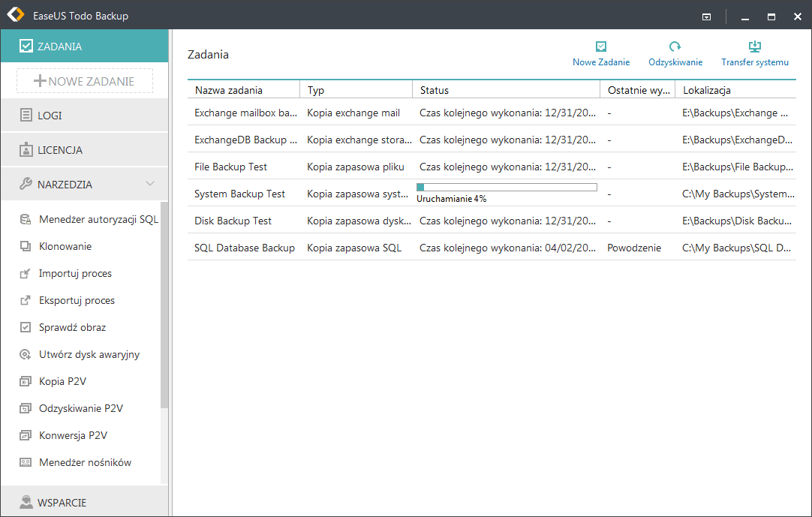Click the Importuj proces option
Screen dimensions: 812x517
75,273
